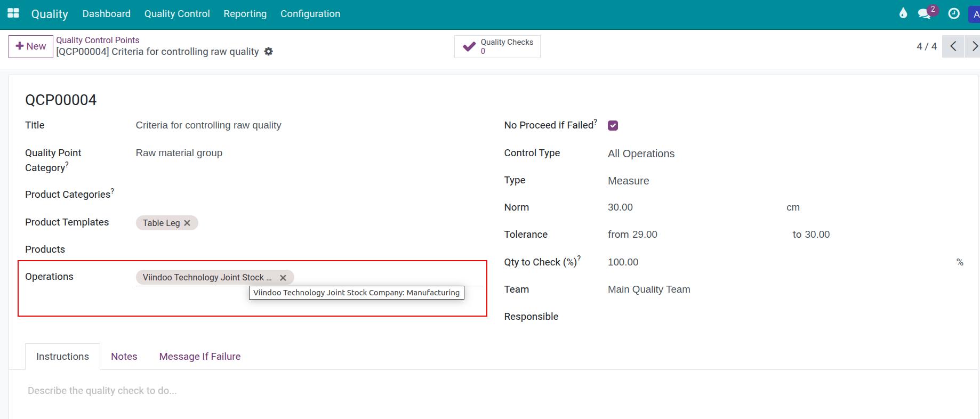This screenshot has width=980, height=419.
Task: Go back to Quality Control Points breadcrumb
Action: click(x=98, y=40)
